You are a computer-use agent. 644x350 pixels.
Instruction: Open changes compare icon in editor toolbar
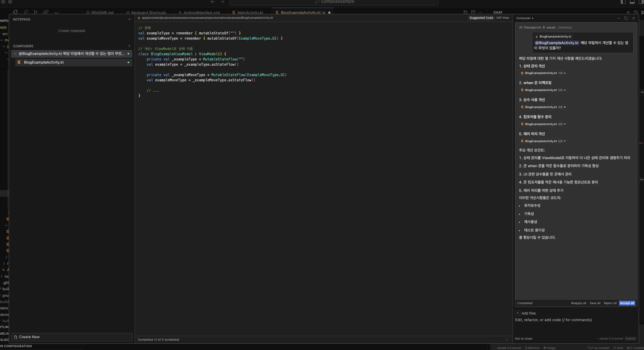click(x=465, y=13)
